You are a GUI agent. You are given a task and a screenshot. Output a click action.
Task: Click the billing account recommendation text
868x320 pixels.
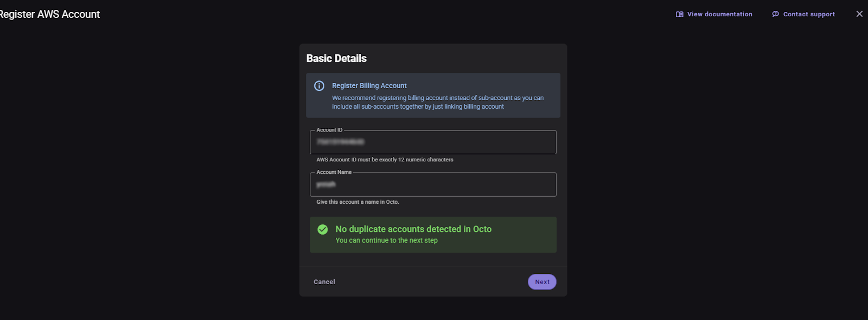[438, 102]
